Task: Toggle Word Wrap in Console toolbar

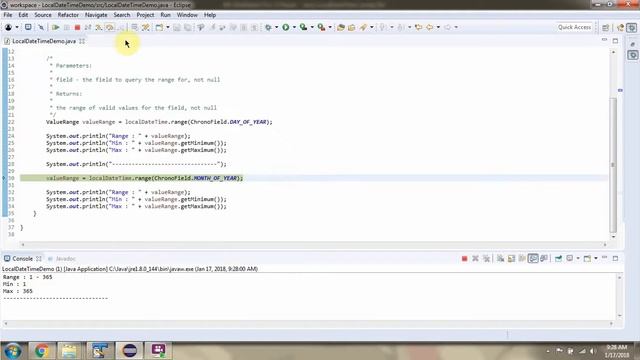Action: [x=522, y=258]
